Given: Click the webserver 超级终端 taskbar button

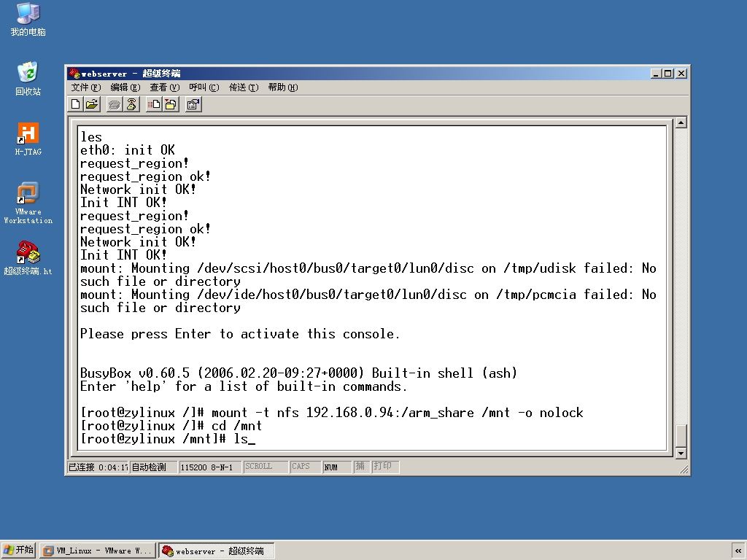Looking at the screenshot, I should 216,551.
